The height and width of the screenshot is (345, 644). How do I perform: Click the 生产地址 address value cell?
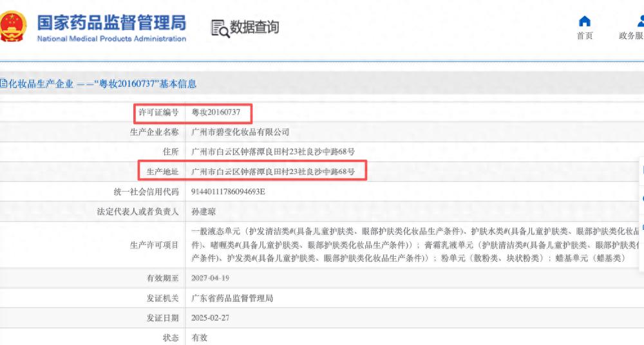pyautogui.click(x=274, y=172)
